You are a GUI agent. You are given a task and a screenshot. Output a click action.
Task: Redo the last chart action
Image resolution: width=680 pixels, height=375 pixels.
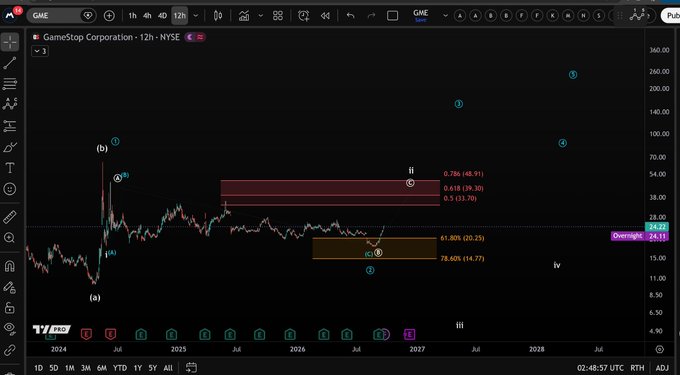pos(371,16)
